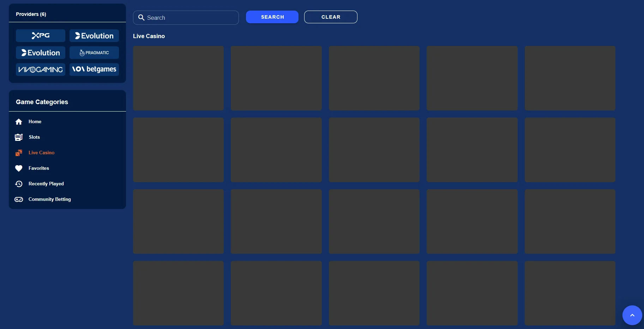This screenshot has width=644, height=329.
Task: Select the top-right game tile in first row
Action: (570, 78)
